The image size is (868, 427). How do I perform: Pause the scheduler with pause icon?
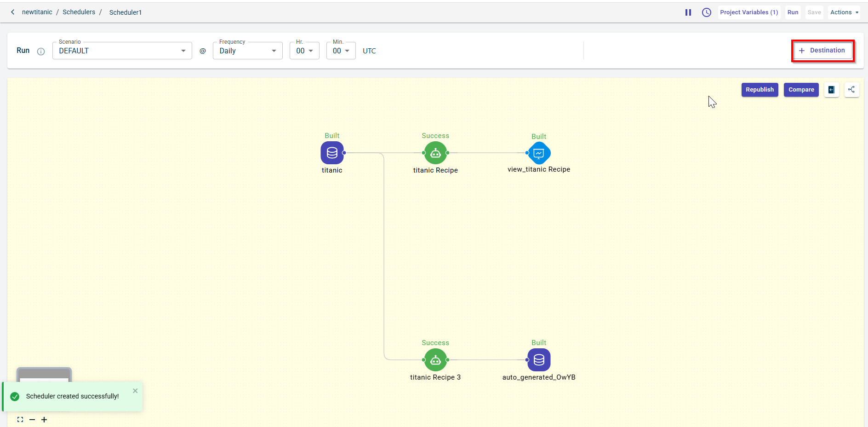[x=688, y=12]
